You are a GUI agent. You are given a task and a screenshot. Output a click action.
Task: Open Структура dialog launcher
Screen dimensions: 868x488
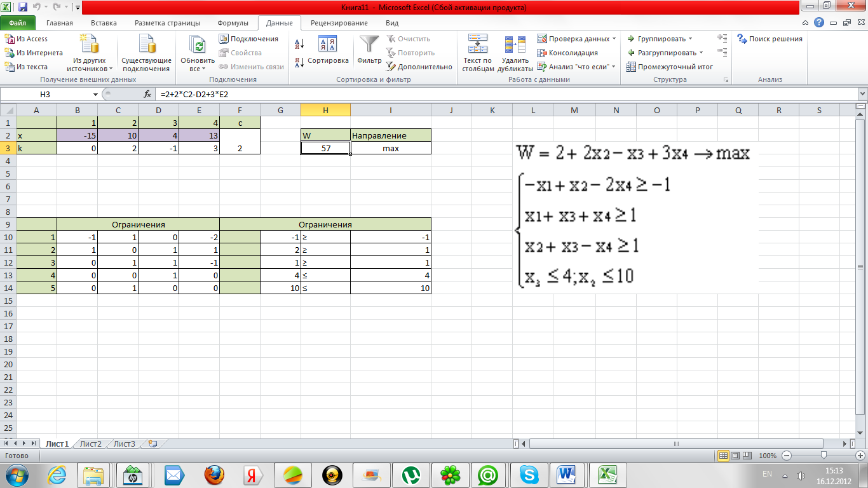click(726, 80)
